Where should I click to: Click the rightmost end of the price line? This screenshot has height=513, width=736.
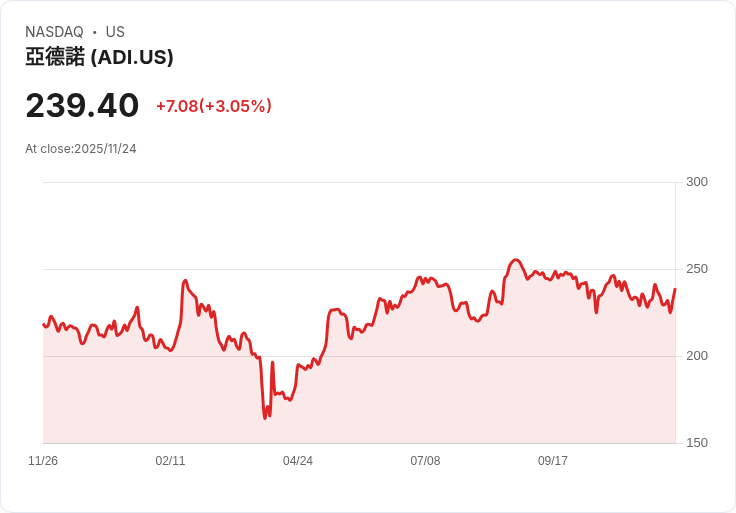pyautogui.click(x=675, y=289)
